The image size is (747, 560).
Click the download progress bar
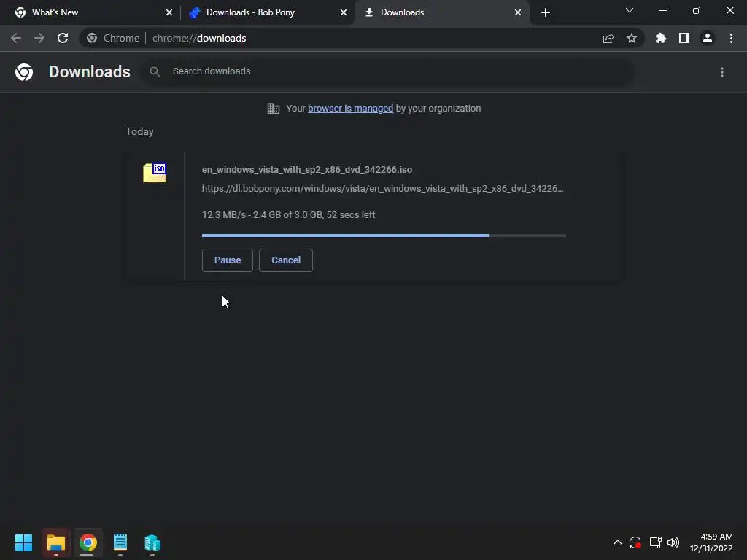pyautogui.click(x=384, y=236)
